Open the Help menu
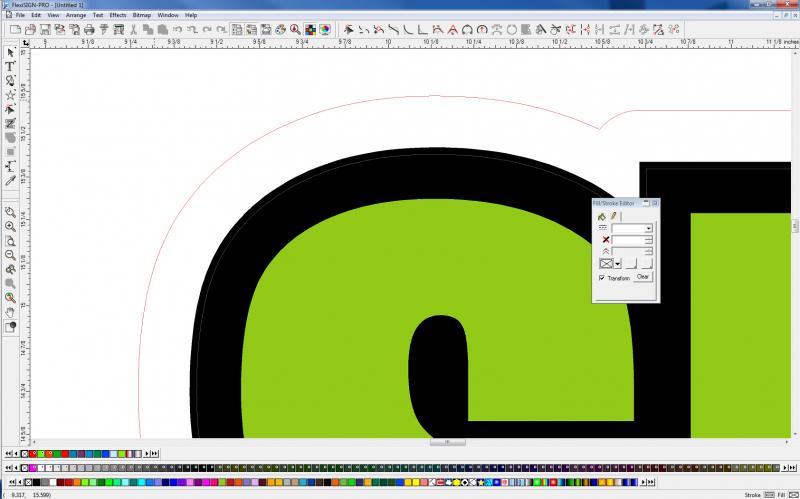Viewport: 800px width, 499px height. click(191, 15)
